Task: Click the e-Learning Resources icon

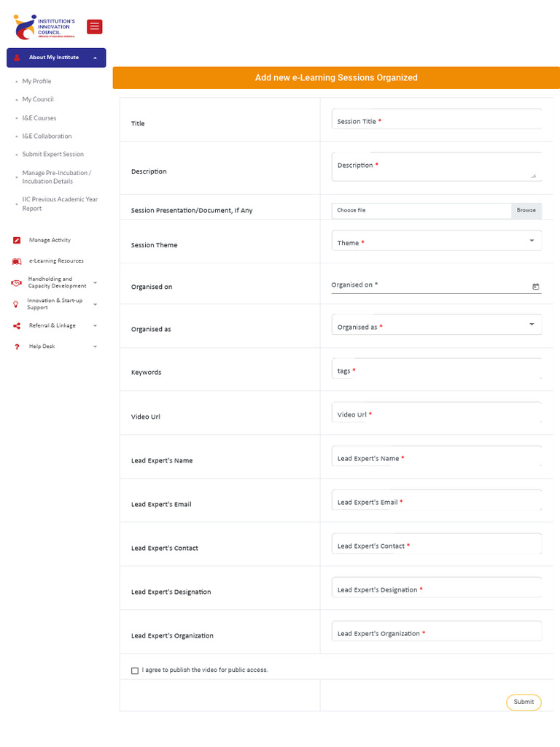Action: click(17, 261)
